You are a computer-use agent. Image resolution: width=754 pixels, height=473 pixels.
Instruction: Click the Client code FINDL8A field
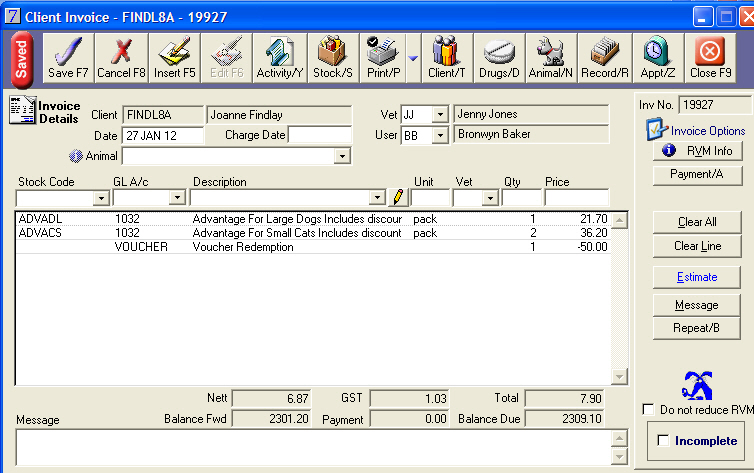163,115
